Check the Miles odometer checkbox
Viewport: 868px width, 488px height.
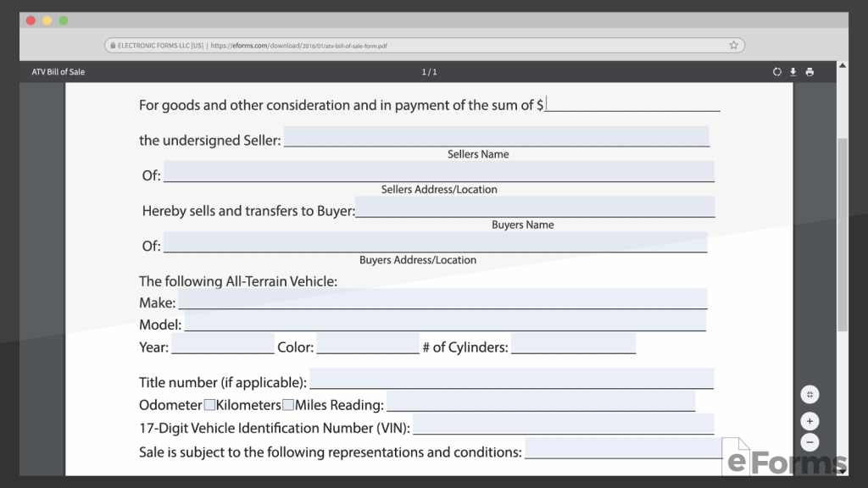click(288, 405)
